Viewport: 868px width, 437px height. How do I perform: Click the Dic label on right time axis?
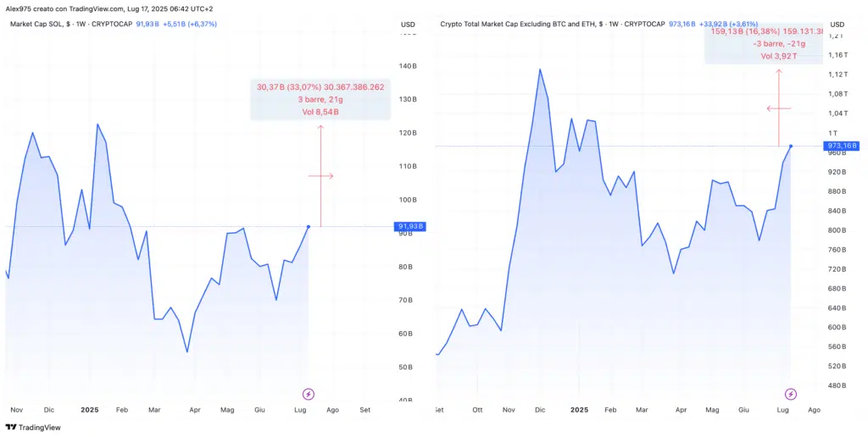(539, 409)
